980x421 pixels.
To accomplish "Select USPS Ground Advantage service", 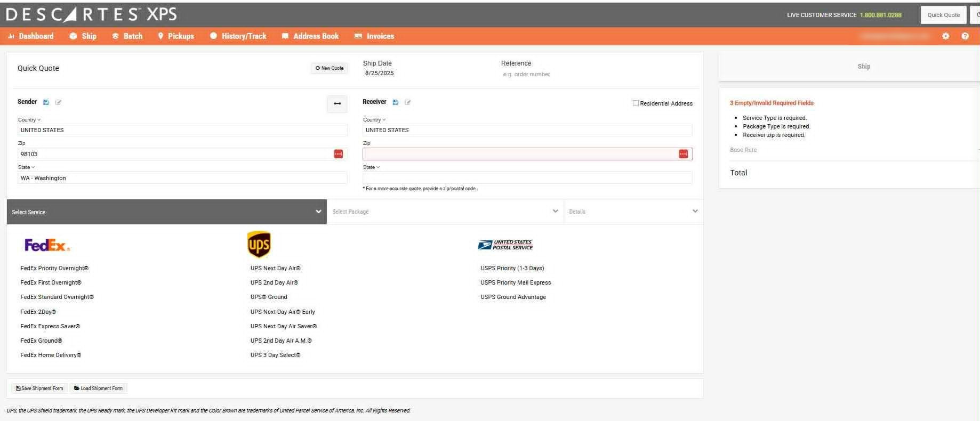I will [x=513, y=297].
